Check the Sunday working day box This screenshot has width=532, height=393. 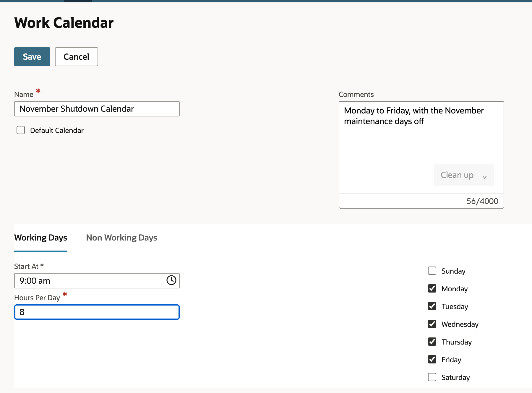(432, 271)
